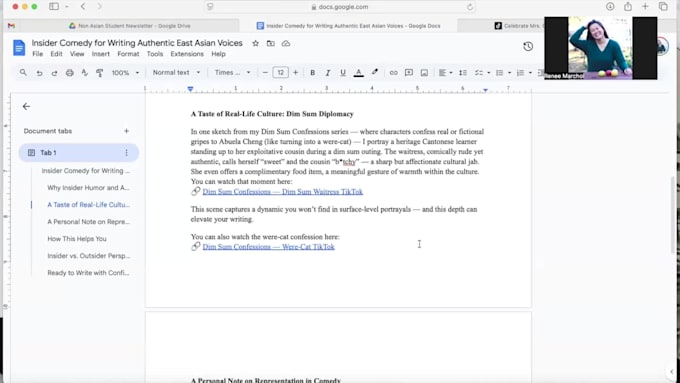Image resolution: width=680 pixels, height=383 pixels.
Task: Open text color picker
Action: pos(358,73)
